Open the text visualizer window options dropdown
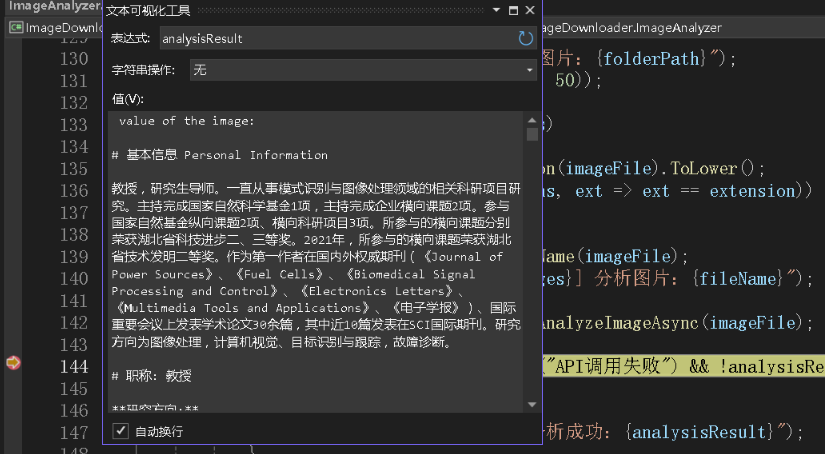 point(496,10)
